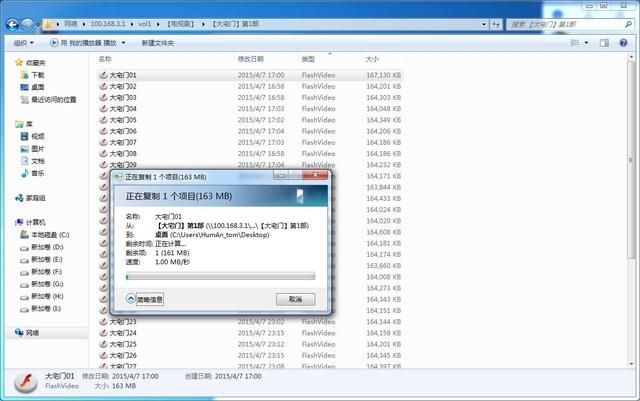The width and height of the screenshot is (640, 401).
Task: Select the file 大宅门08
Action: click(123, 154)
